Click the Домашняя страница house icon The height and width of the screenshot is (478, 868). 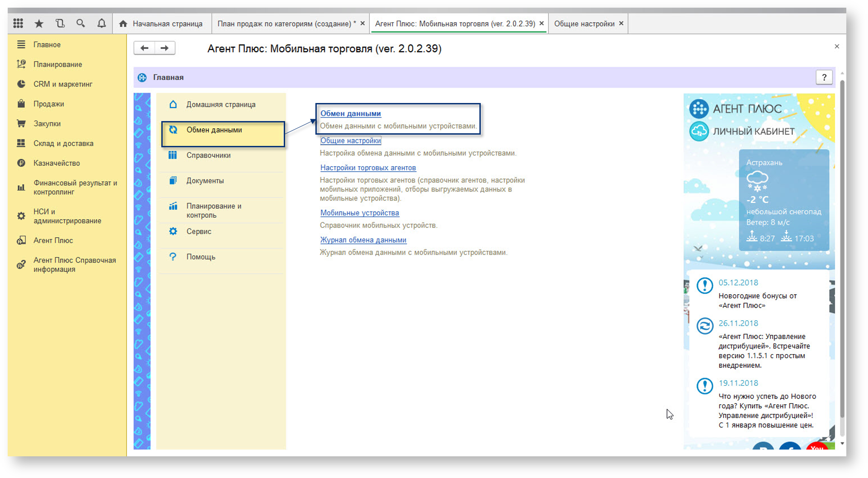click(x=173, y=104)
